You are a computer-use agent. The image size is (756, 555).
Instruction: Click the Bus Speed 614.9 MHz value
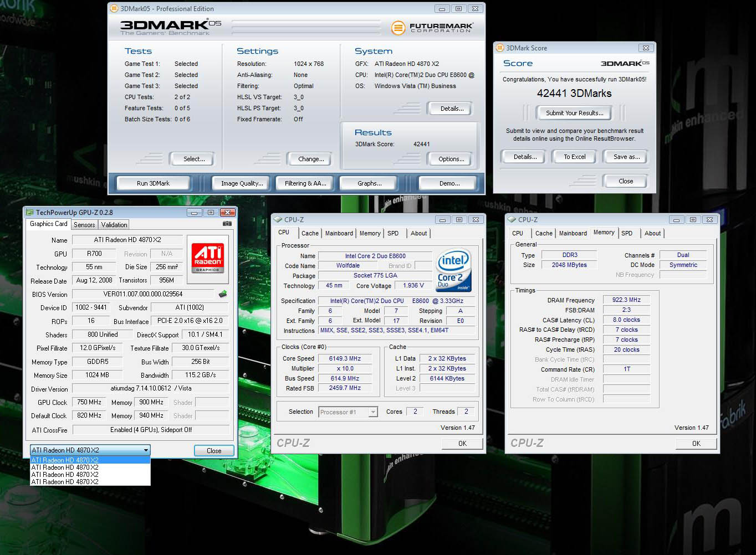344,378
